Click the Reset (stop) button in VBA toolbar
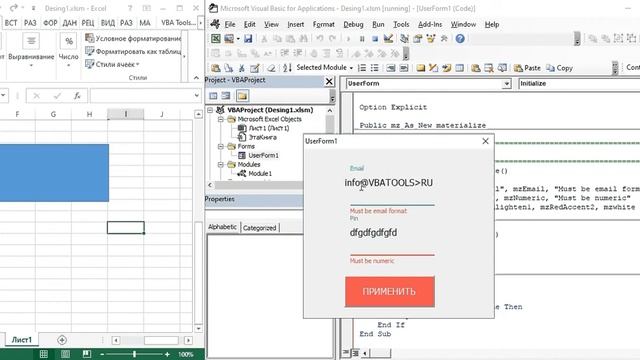Viewport: 640px width, 360px height. click(x=375, y=39)
